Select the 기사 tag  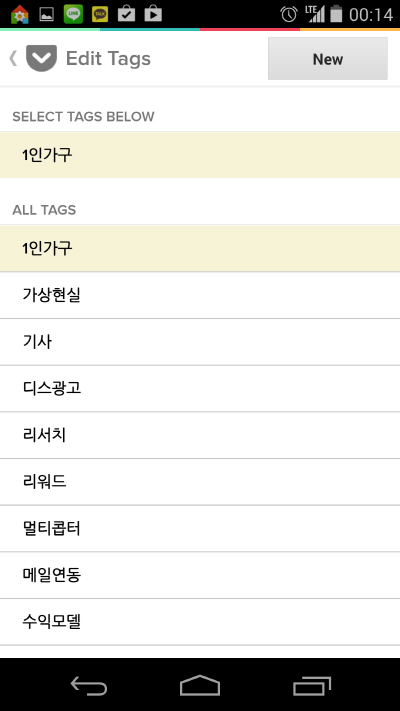[x=200, y=342]
